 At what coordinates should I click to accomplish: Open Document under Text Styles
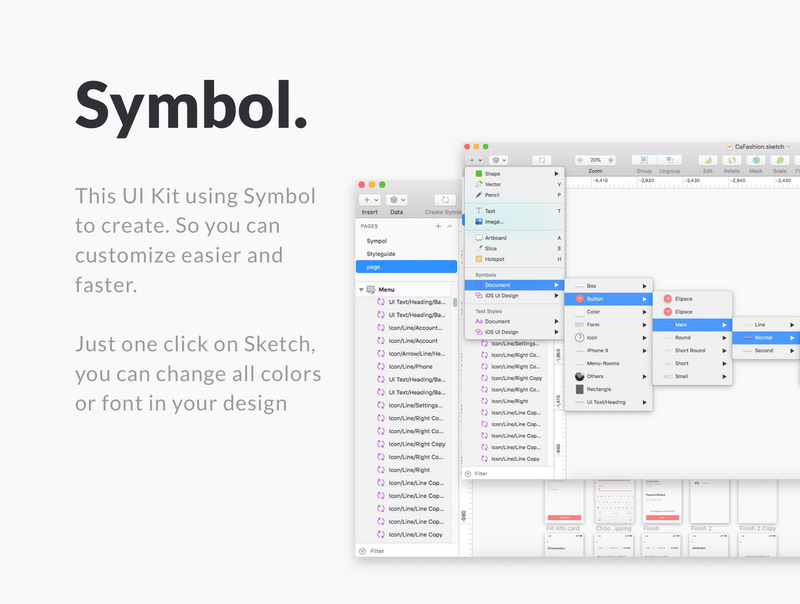[x=514, y=321]
